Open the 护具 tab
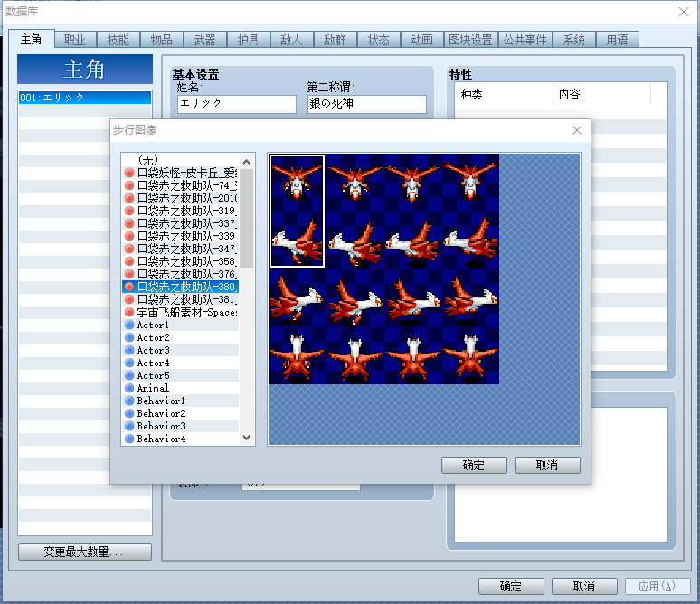 click(248, 40)
